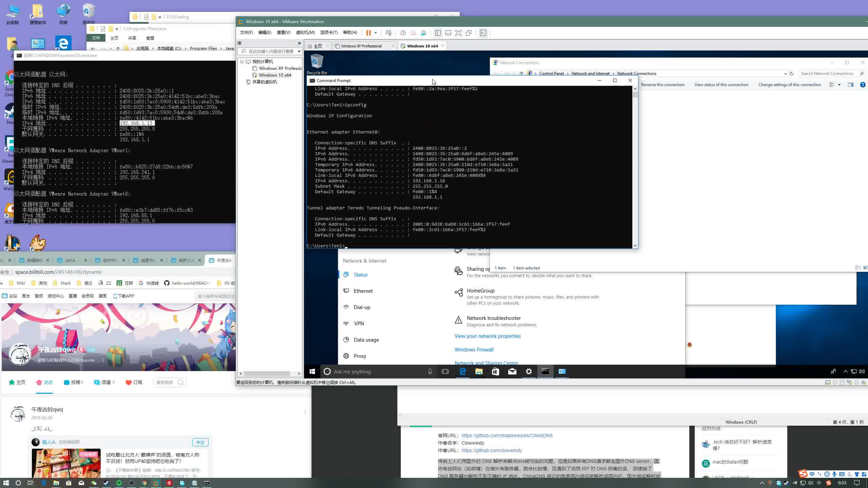
Task: Open the 文件(F) menu in VMware
Action: click(x=246, y=33)
